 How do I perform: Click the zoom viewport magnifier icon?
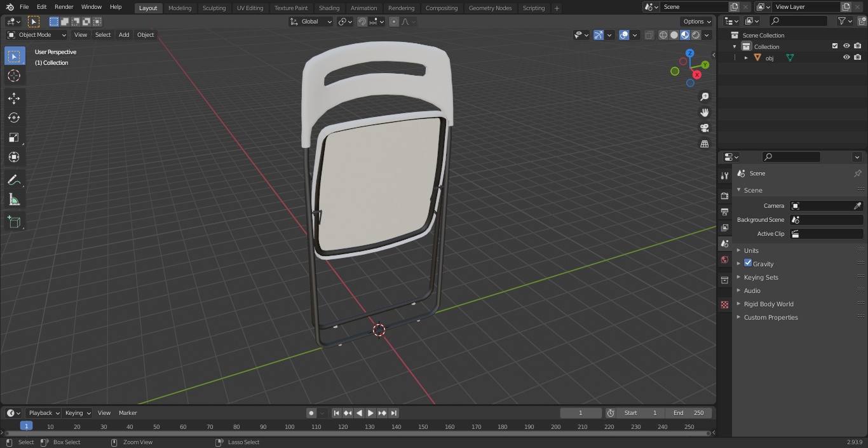[704, 97]
